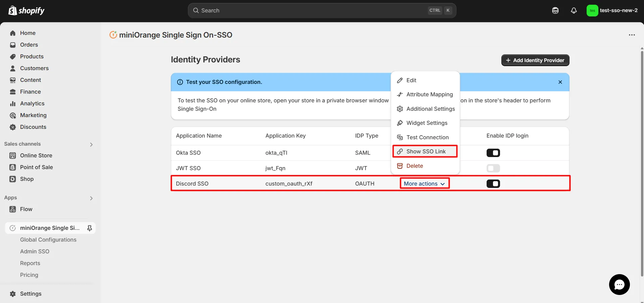The width and height of the screenshot is (644, 303).
Task: Open the Sidekick assistant icon
Action: tap(555, 11)
